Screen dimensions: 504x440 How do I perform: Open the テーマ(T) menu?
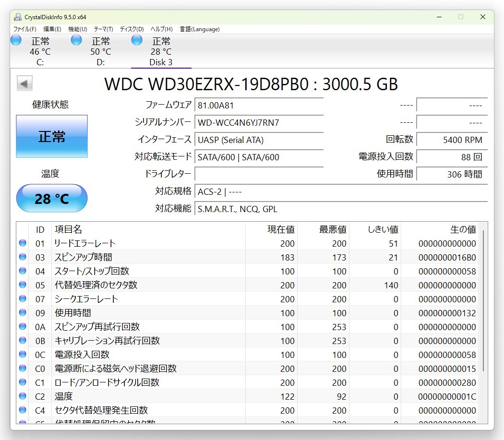pyautogui.click(x=103, y=29)
